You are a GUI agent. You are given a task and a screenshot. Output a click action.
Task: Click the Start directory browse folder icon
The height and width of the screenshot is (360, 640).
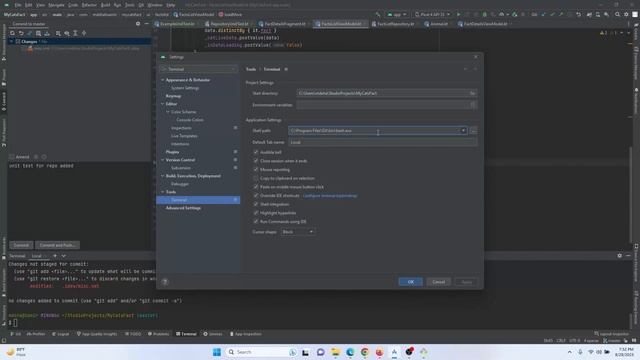(472, 93)
